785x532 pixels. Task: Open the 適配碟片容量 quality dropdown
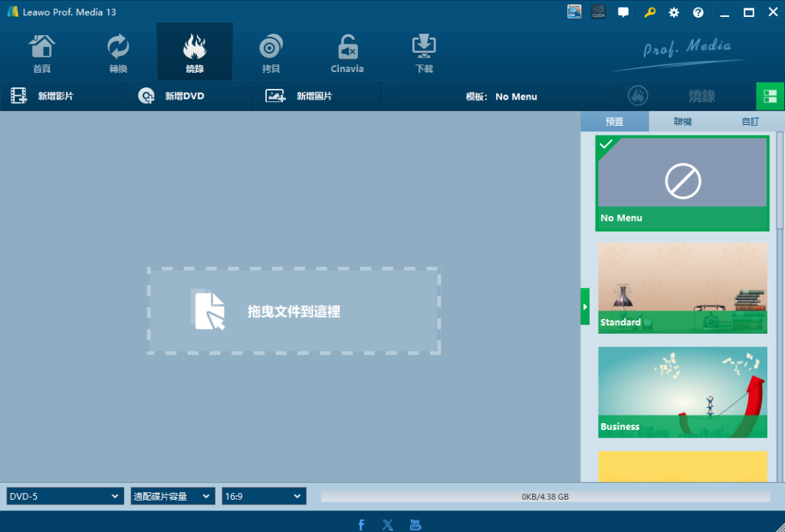[172, 497]
